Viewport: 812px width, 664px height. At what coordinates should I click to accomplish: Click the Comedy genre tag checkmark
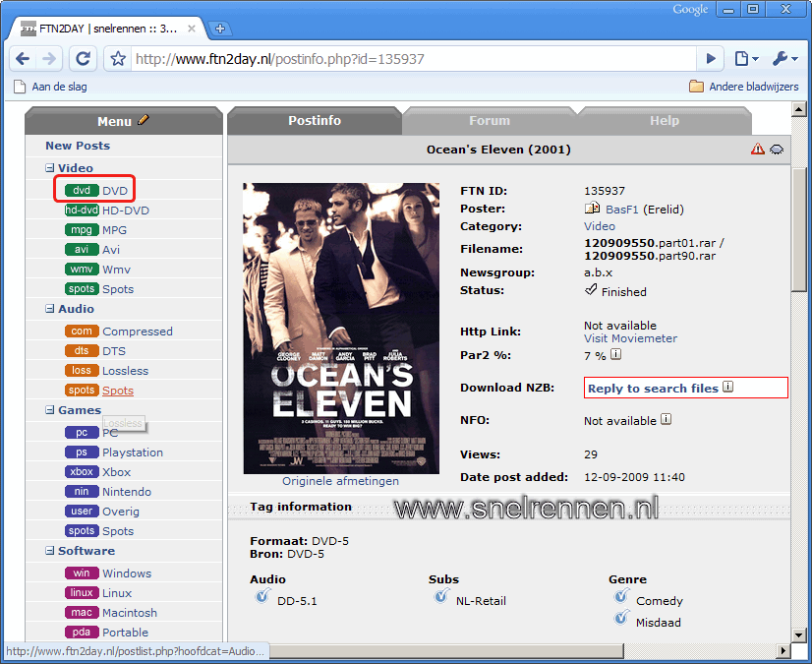(x=621, y=596)
